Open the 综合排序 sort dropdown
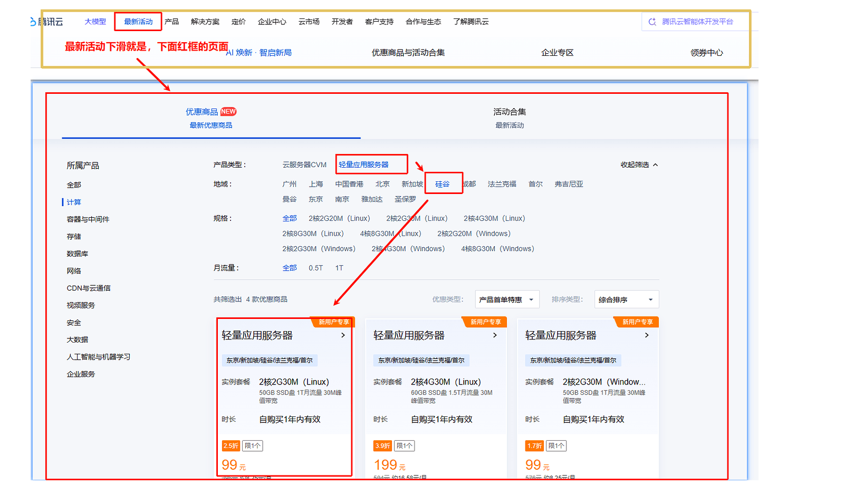The height and width of the screenshot is (504, 844). 626,299
